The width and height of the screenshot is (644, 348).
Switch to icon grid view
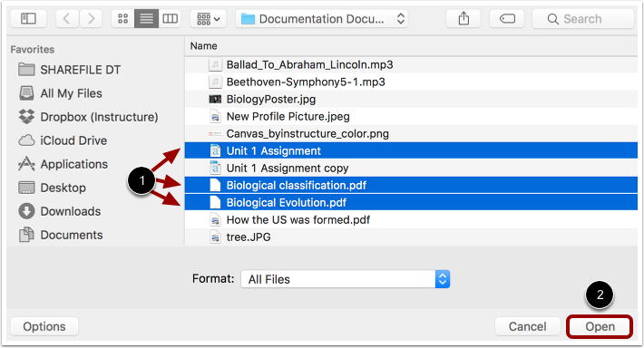click(122, 18)
